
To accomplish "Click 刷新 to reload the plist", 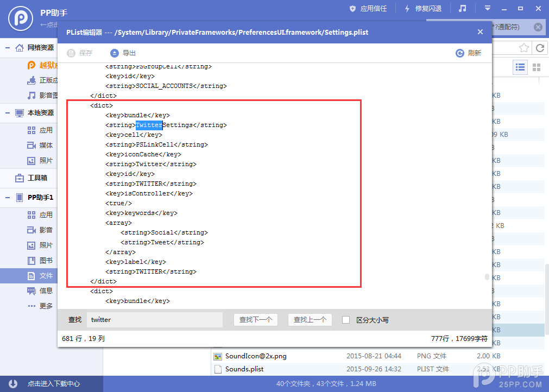I will tap(469, 53).
